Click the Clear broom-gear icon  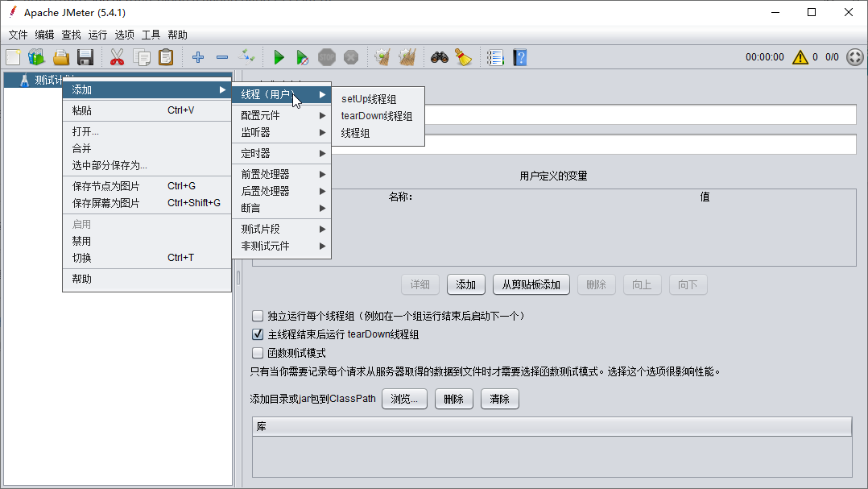pos(382,57)
